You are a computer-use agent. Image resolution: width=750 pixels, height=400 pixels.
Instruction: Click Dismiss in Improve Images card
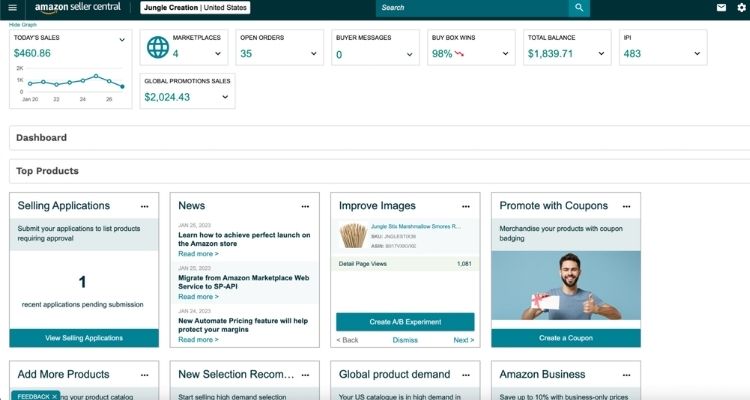[405, 340]
